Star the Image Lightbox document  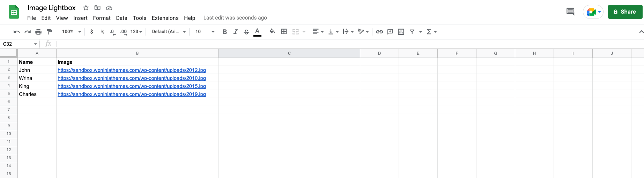(x=86, y=8)
